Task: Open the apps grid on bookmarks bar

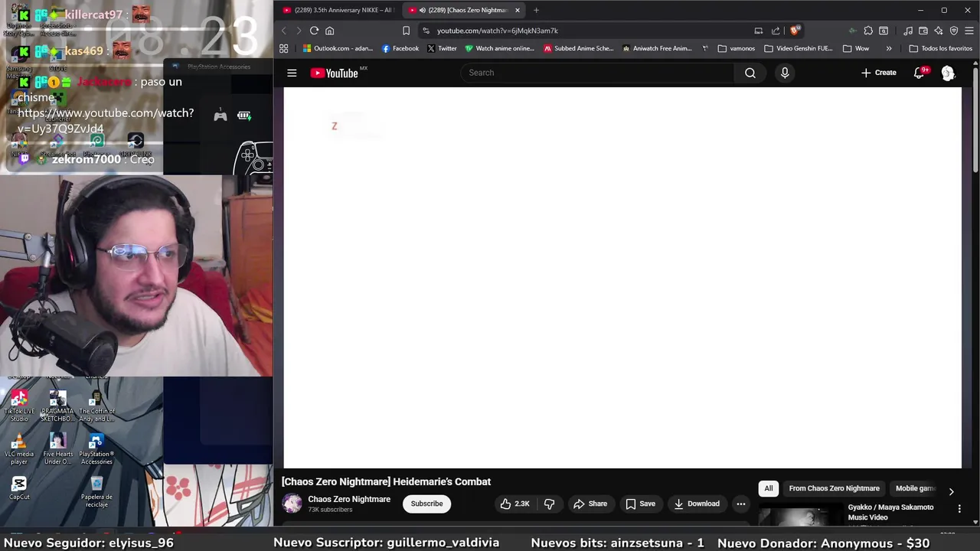Action: (284, 48)
